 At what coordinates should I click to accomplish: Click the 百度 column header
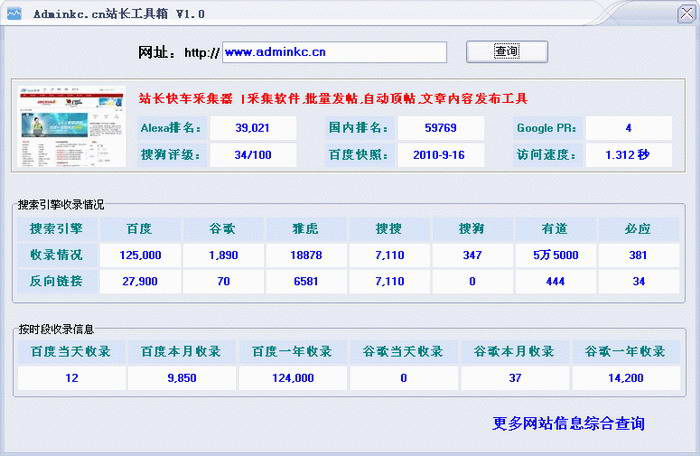point(140,229)
